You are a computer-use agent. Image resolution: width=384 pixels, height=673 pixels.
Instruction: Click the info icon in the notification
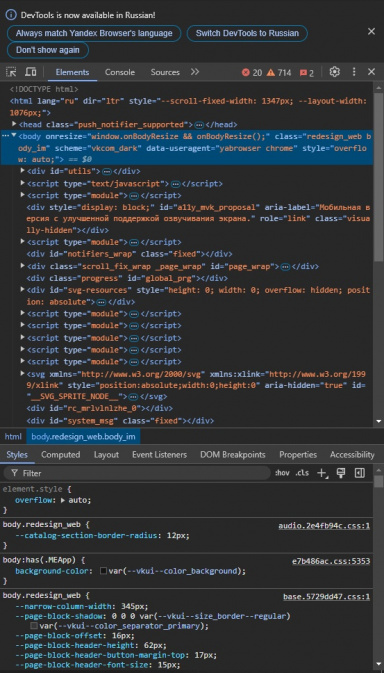11,15
